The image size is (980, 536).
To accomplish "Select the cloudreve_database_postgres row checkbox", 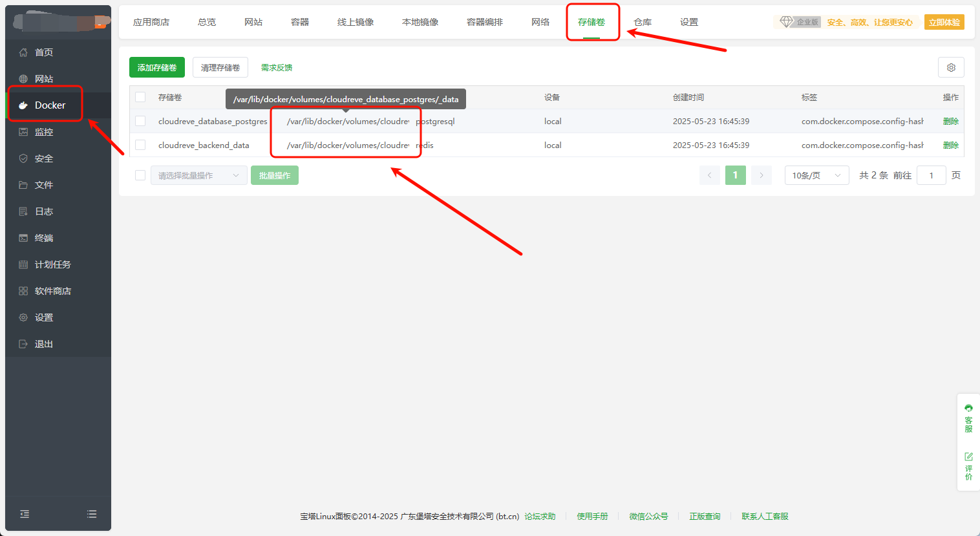I will point(140,121).
